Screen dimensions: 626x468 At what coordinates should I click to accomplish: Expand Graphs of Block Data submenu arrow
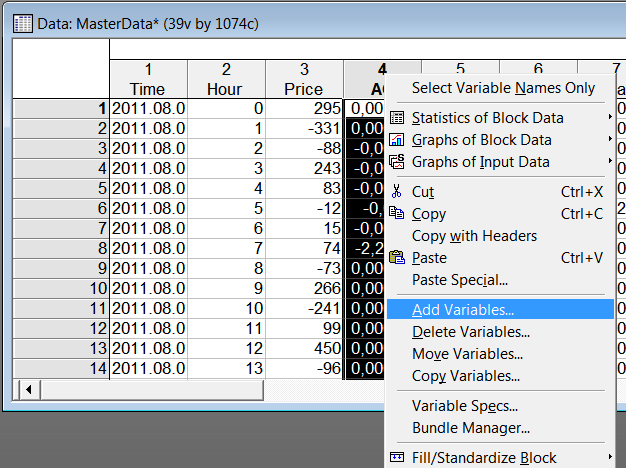610,139
